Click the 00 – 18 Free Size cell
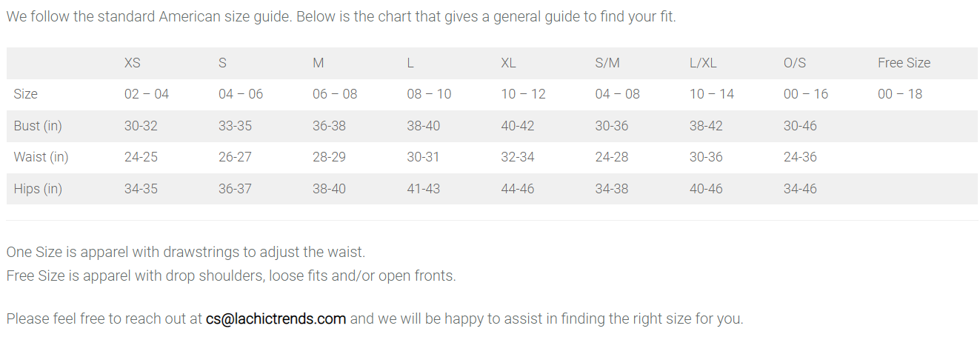The height and width of the screenshot is (337, 980). [x=900, y=94]
